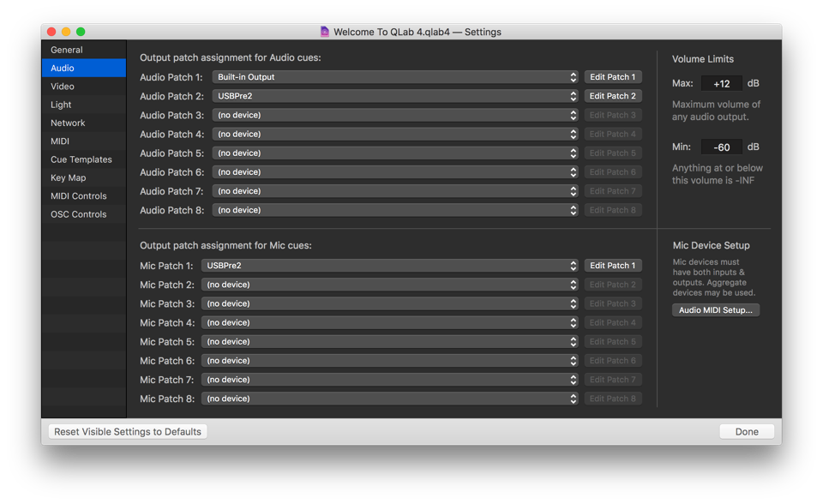Click the Max volume limit field
823x504 pixels.
point(721,84)
